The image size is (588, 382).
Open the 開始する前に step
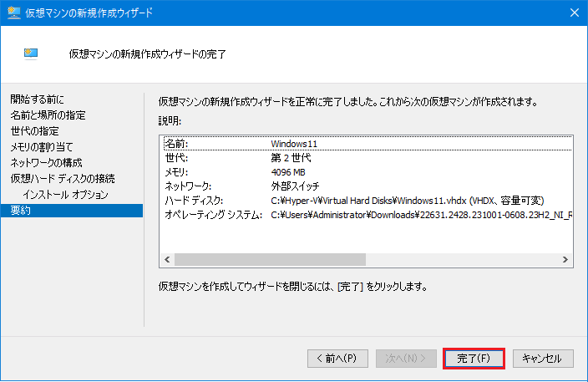(37, 99)
